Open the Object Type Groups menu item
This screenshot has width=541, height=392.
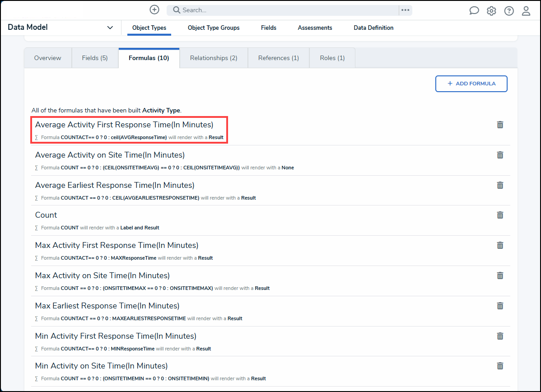(x=214, y=28)
